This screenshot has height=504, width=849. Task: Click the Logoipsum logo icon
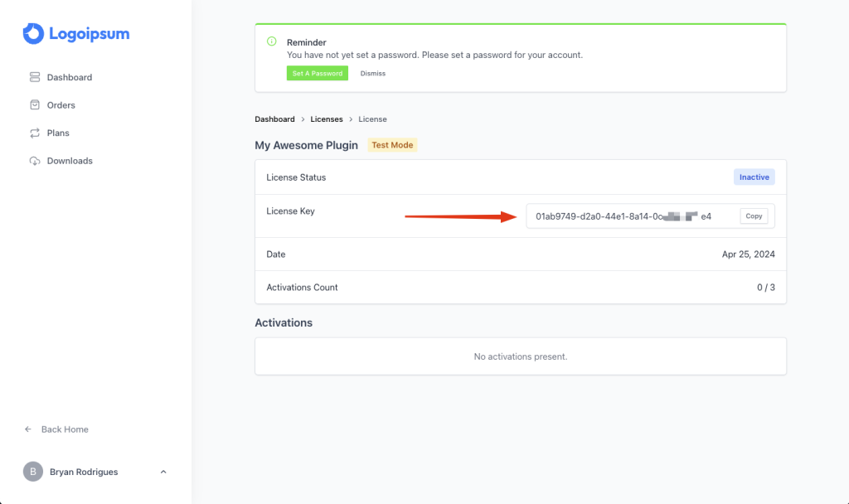click(x=33, y=34)
